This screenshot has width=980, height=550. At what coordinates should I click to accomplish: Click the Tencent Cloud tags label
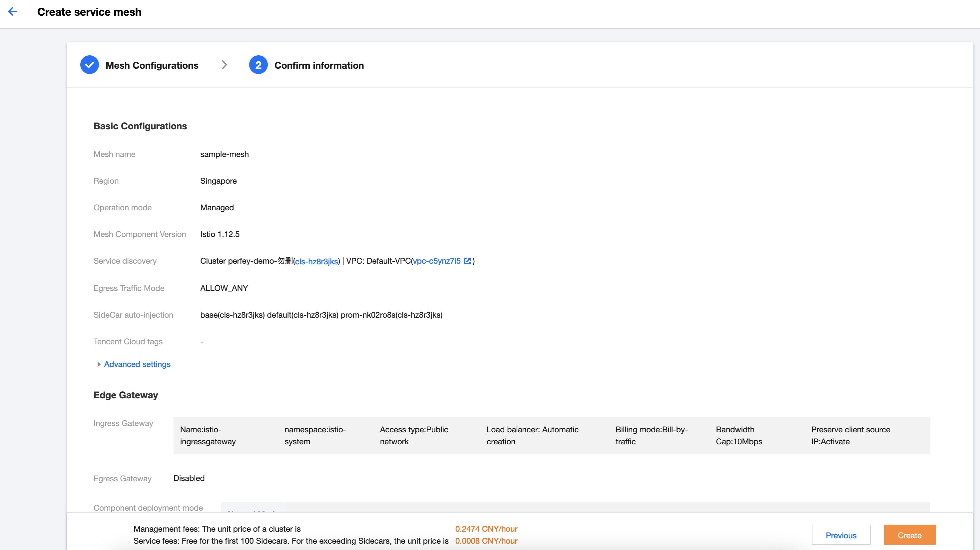tap(128, 341)
